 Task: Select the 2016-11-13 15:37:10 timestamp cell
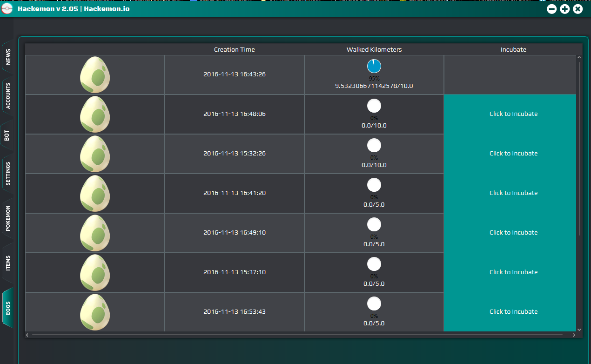pos(235,272)
